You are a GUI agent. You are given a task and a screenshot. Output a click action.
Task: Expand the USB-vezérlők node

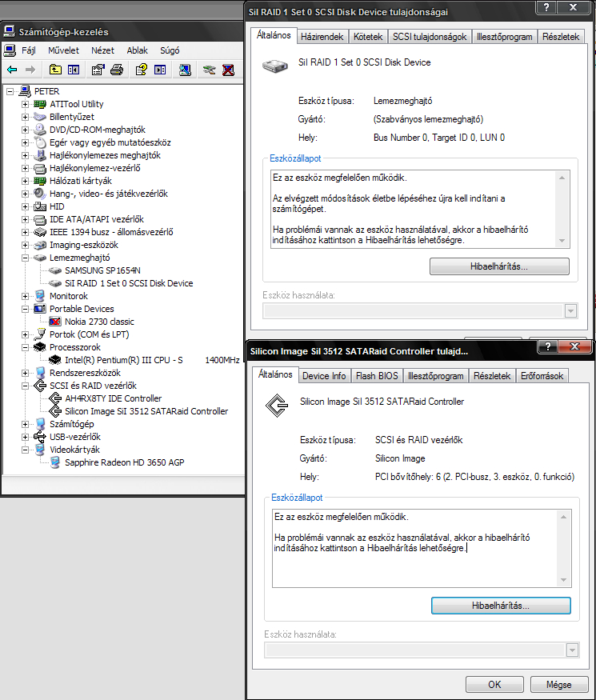[x=25, y=437]
